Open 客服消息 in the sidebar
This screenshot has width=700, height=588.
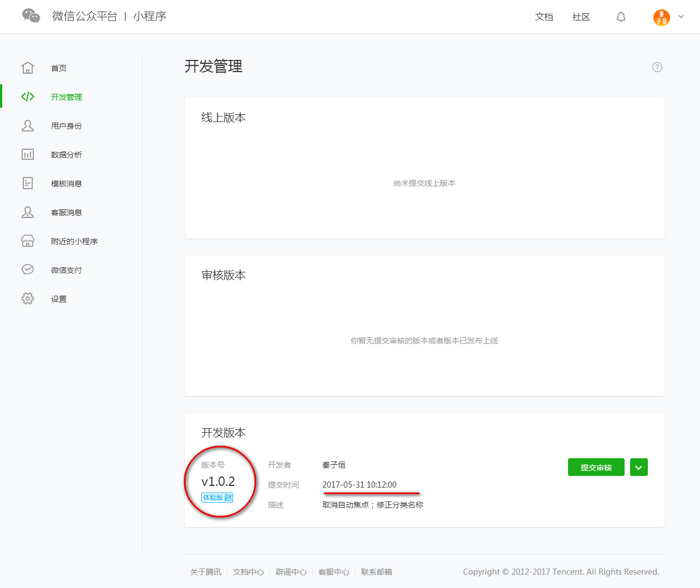click(x=67, y=212)
